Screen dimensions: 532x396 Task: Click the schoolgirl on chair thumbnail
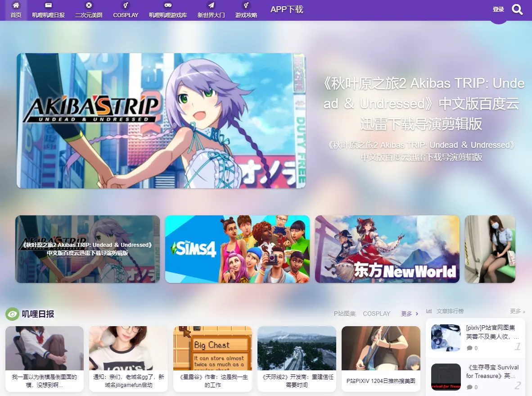(x=45, y=348)
